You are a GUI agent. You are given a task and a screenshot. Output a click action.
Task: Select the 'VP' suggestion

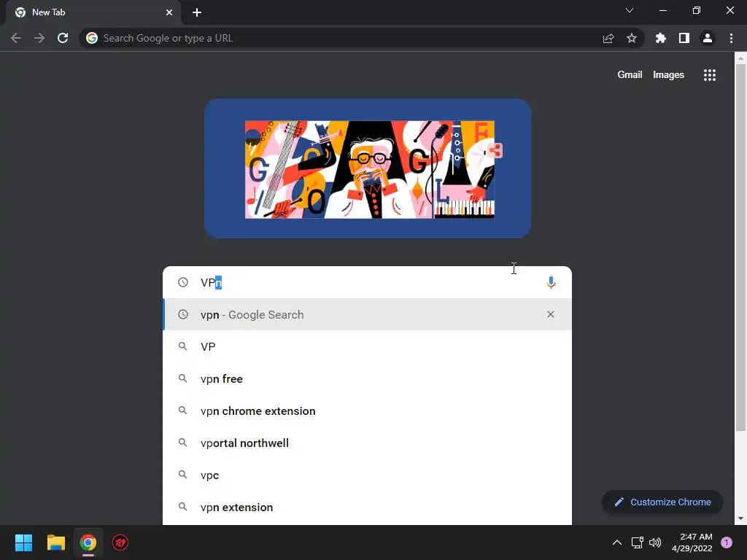(367, 346)
